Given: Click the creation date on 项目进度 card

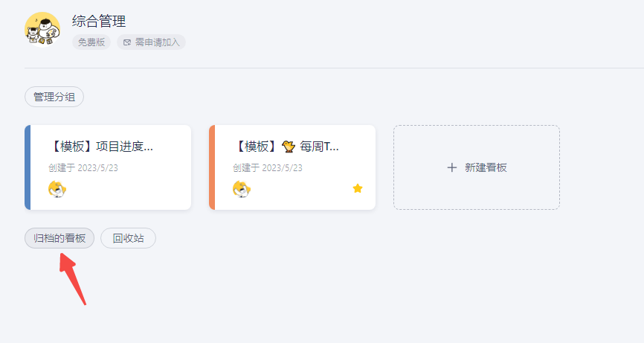Looking at the screenshot, I should pyautogui.click(x=83, y=167).
